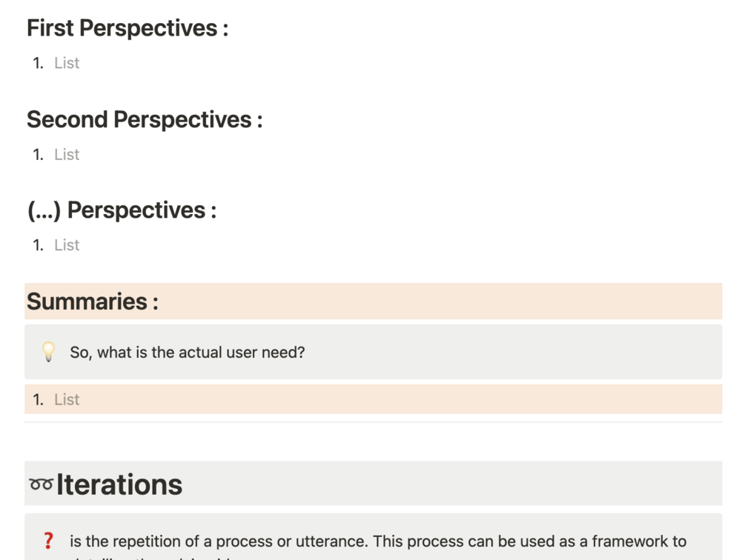745x560 pixels.
Task: Click the divider line above Iterations
Action: (374, 422)
